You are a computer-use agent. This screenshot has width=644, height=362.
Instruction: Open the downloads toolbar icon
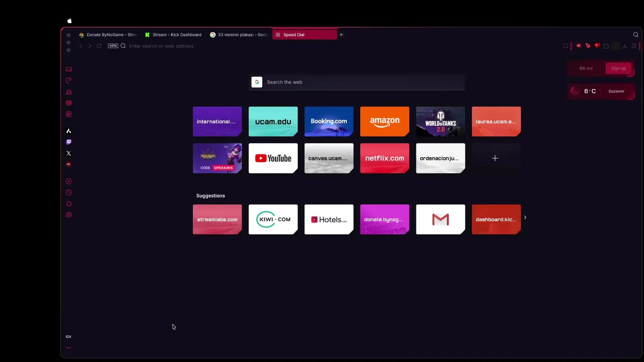tap(625, 46)
